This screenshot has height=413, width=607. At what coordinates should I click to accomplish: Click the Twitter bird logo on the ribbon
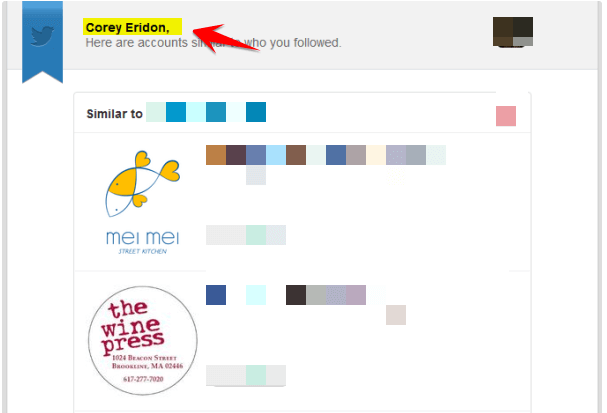tap(42, 36)
